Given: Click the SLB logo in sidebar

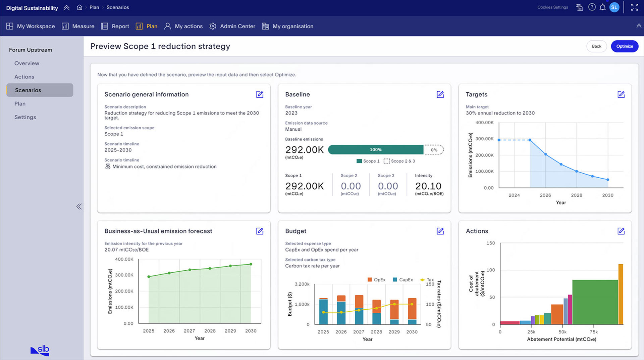Looking at the screenshot, I should 40,350.
